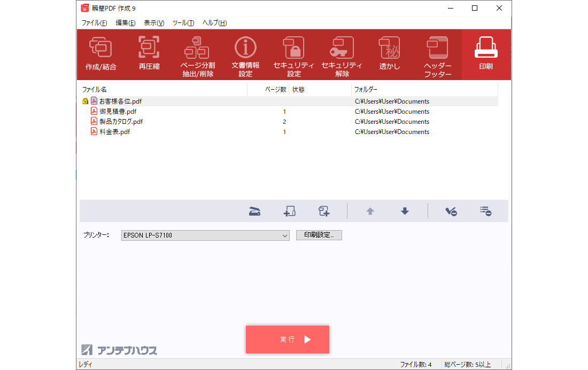Image resolution: width=588 pixels, height=370 pixels.
Task: Select the 製品カタログ.pdf file name
Action: tap(121, 121)
